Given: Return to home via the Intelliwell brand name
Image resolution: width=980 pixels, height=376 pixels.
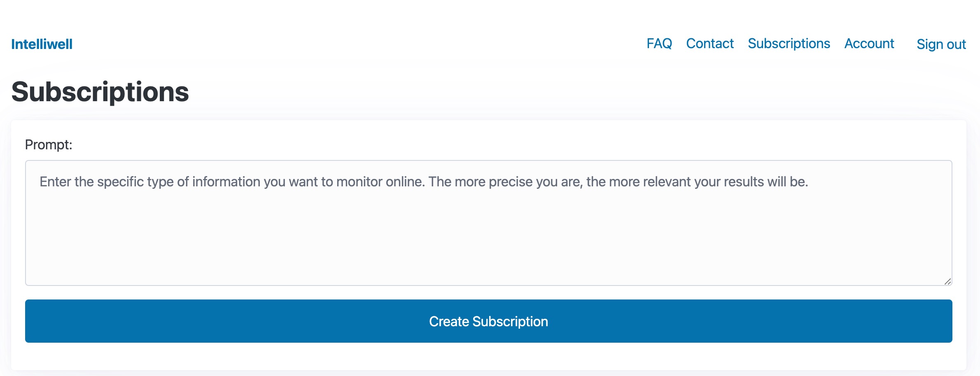Looking at the screenshot, I should click(42, 44).
